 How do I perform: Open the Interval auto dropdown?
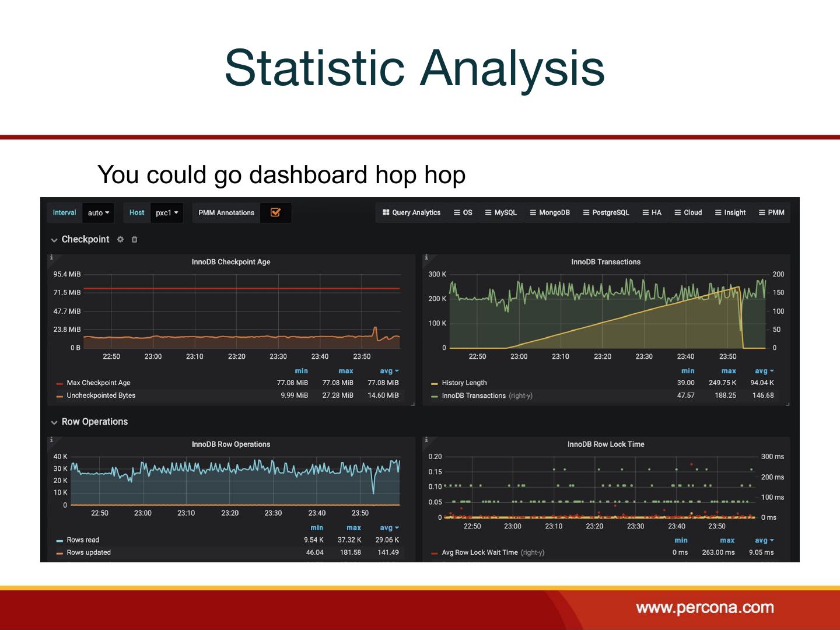tap(98, 213)
